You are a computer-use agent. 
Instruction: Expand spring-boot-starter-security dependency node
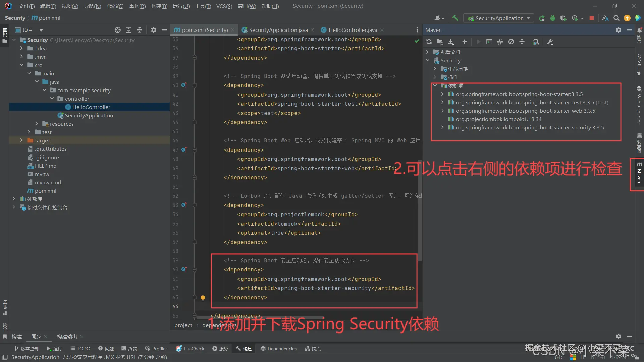pyautogui.click(x=442, y=127)
